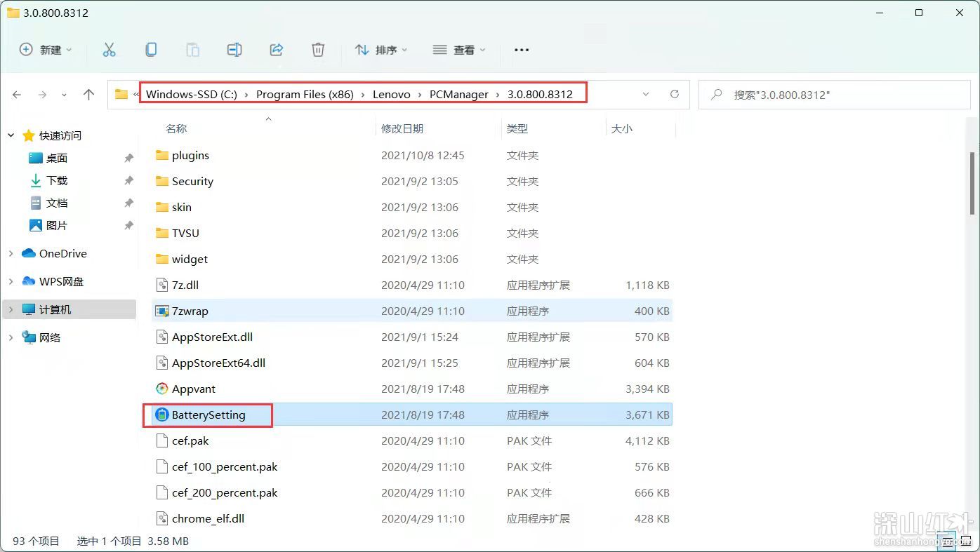Image resolution: width=980 pixels, height=552 pixels.
Task: Click the Paste clipboard icon
Action: point(192,50)
